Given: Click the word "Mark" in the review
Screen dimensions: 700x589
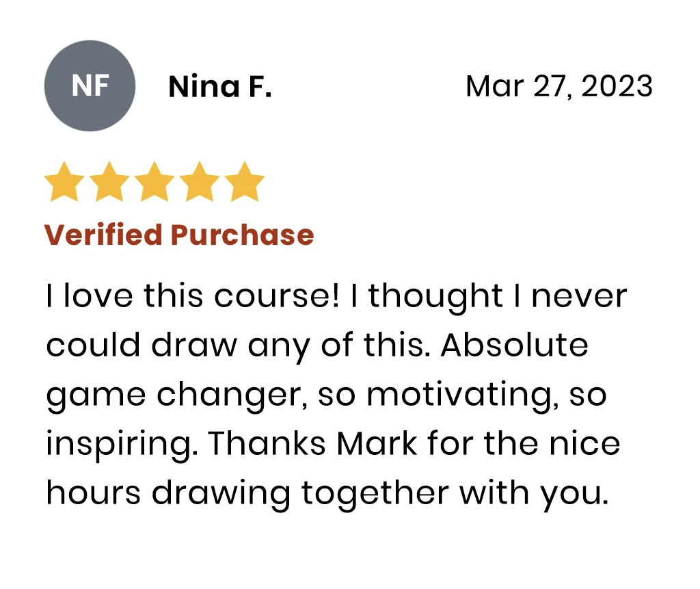Looking at the screenshot, I should pos(377,443).
